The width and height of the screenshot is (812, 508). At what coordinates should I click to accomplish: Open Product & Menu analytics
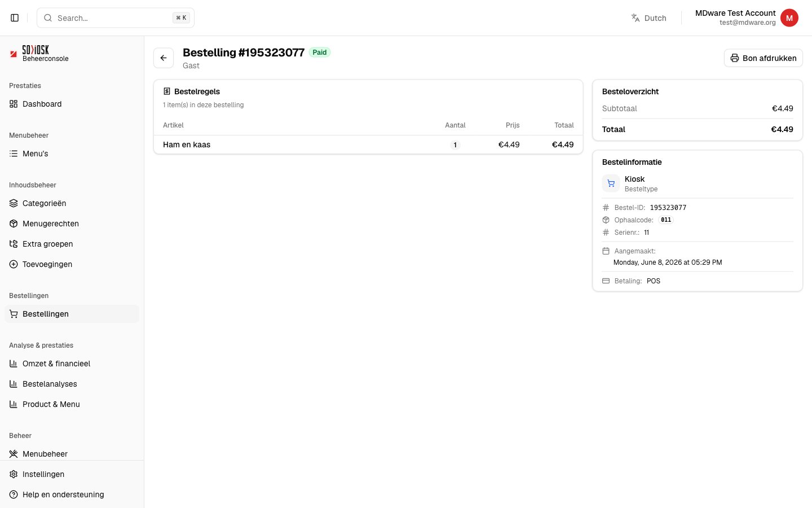pos(72,404)
